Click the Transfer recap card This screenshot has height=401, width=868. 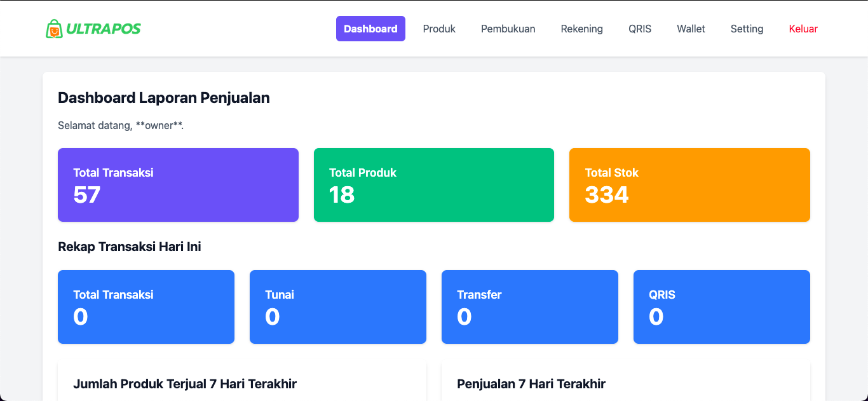529,307
